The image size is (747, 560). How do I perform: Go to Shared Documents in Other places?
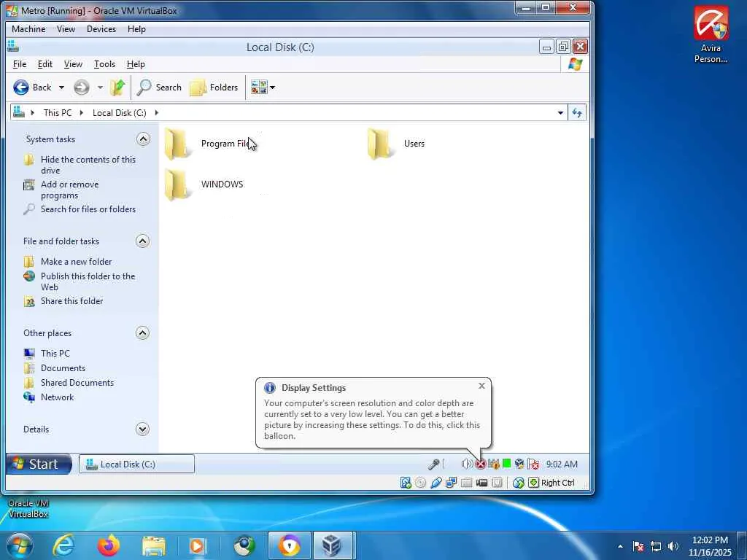[x=77, y=382]
